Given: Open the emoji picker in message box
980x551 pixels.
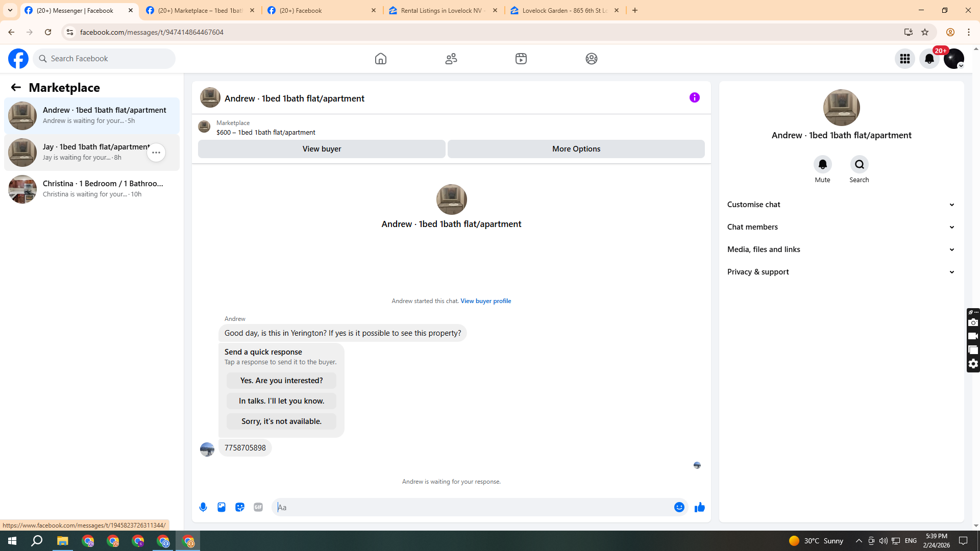Looking at the screenshot, I should tap(679, 507).
